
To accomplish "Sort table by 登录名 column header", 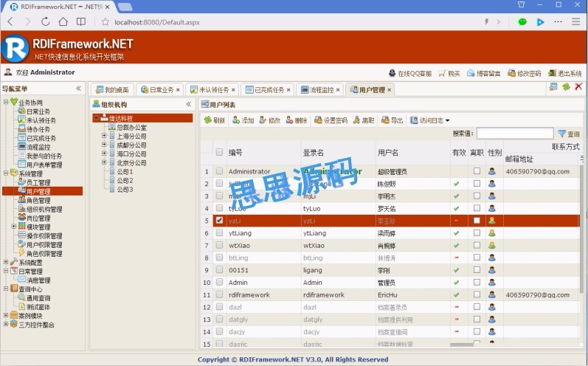I will point(313,153).
